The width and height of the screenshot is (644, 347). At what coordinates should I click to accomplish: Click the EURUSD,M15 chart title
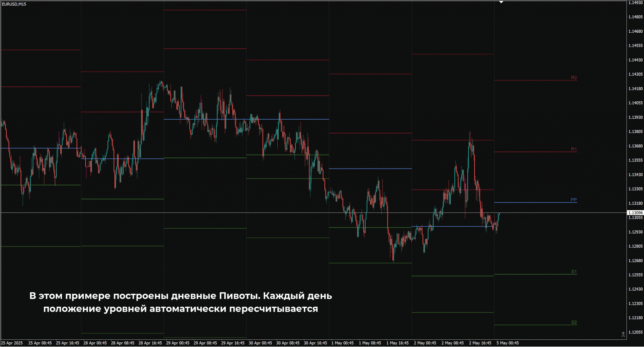[14, 4]
